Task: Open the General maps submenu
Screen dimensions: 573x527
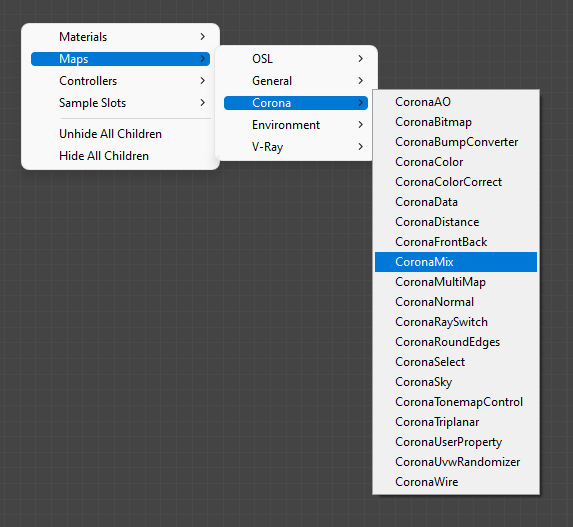Action: (x=296, y=81)
